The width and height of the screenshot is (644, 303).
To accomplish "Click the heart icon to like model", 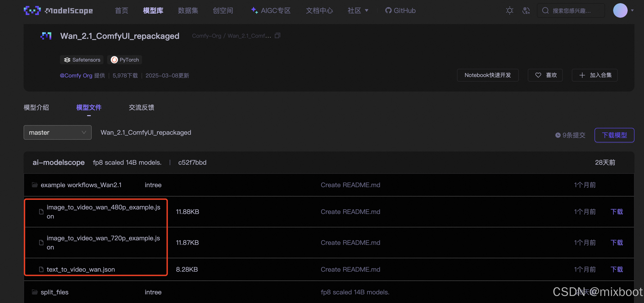I will click(x=538, y=75).
